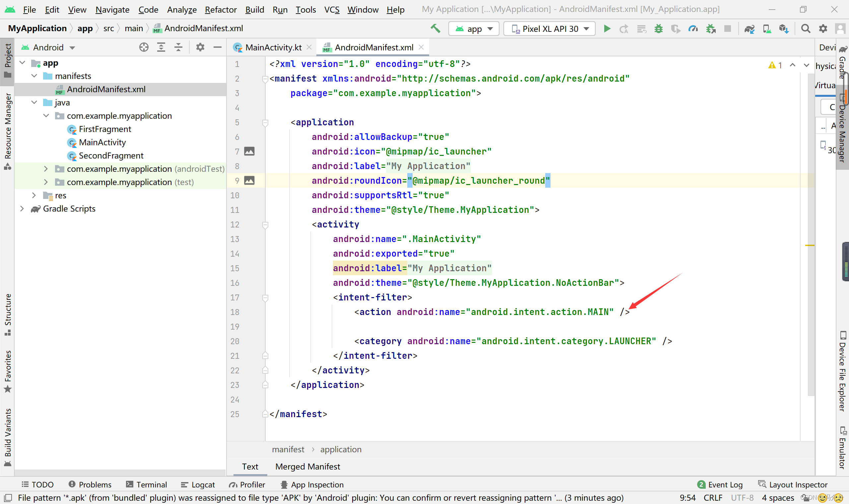Open the Refactor menu
Viewport: 849px width, 504px height.
(x=221, y=10)
